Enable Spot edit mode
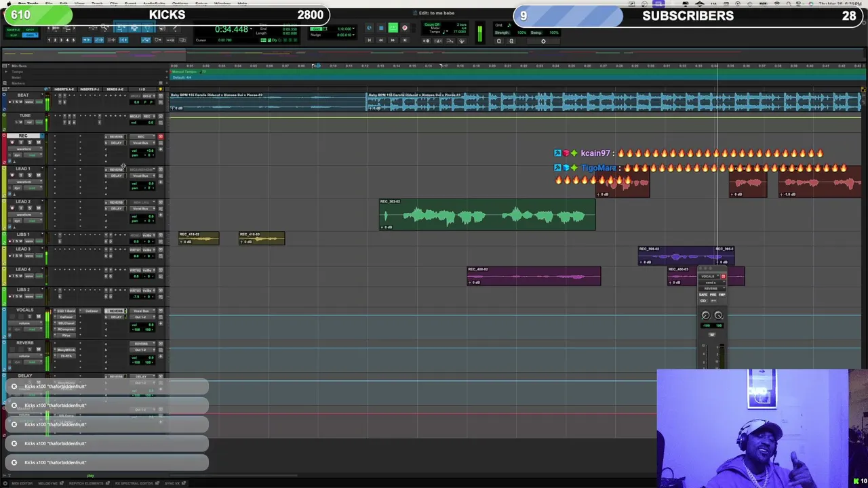 tap(29, 28)
